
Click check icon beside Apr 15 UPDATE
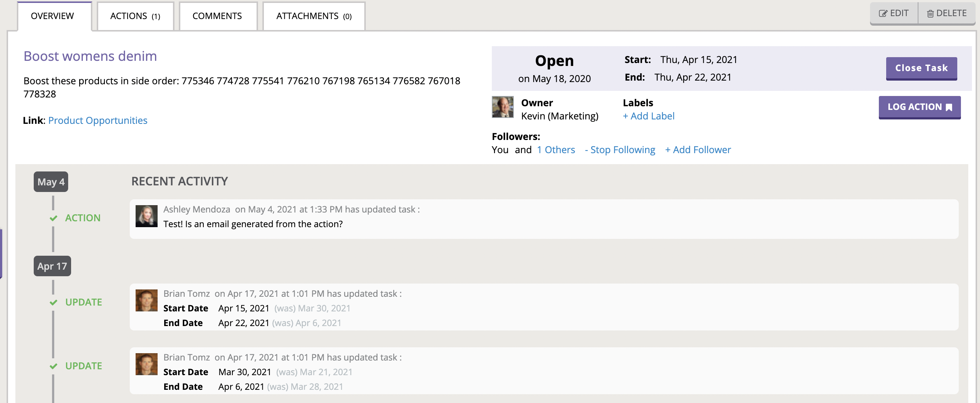54,303
